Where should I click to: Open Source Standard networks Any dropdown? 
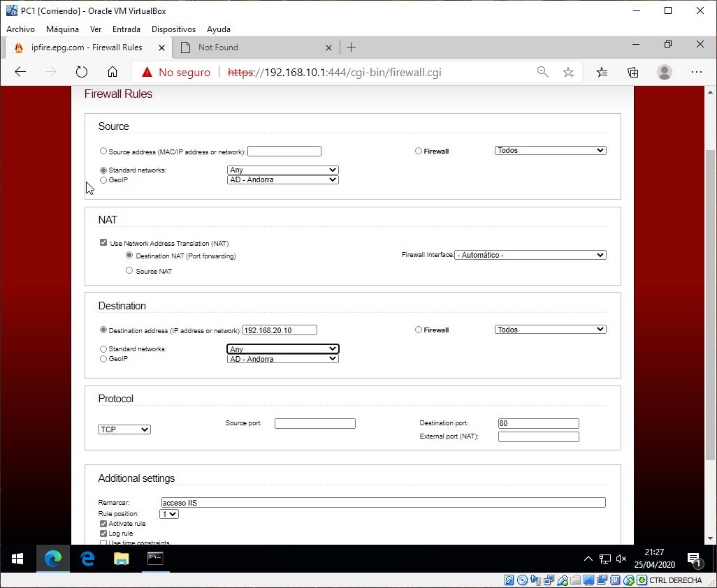click(282, 170)
